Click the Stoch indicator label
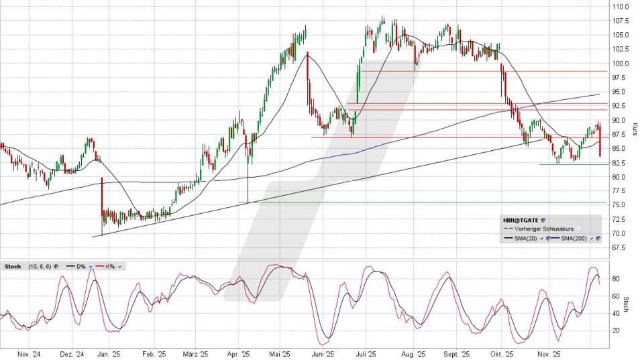Screen dimensions: 644x362 pyautogui.click(x=13, y=266)
